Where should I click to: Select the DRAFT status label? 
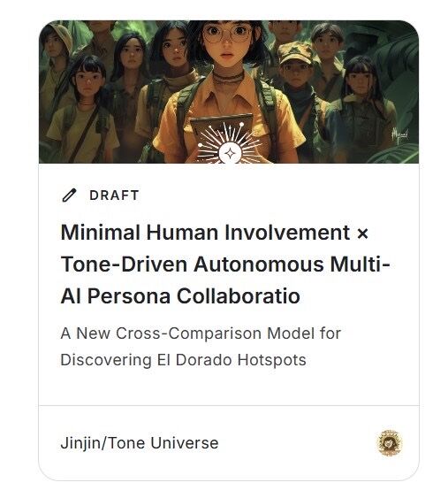coord(114,195)
